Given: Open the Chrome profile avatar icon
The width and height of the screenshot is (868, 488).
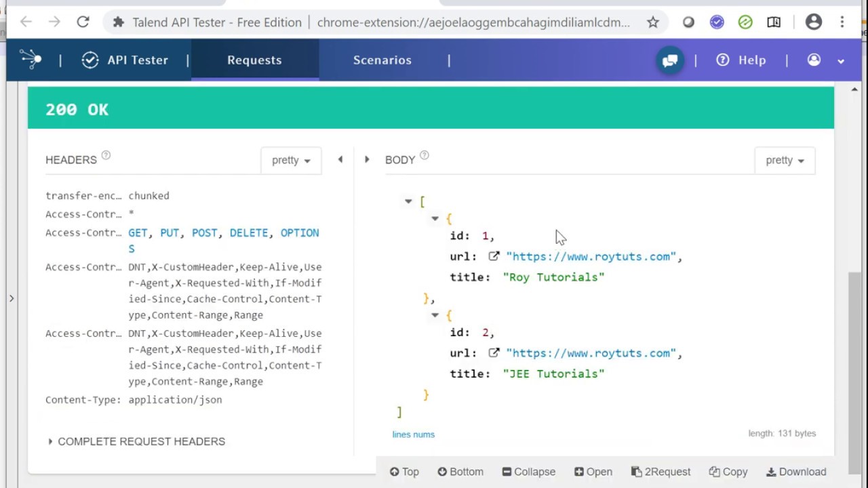Looking at the screenshot, I should coord(814,22).
